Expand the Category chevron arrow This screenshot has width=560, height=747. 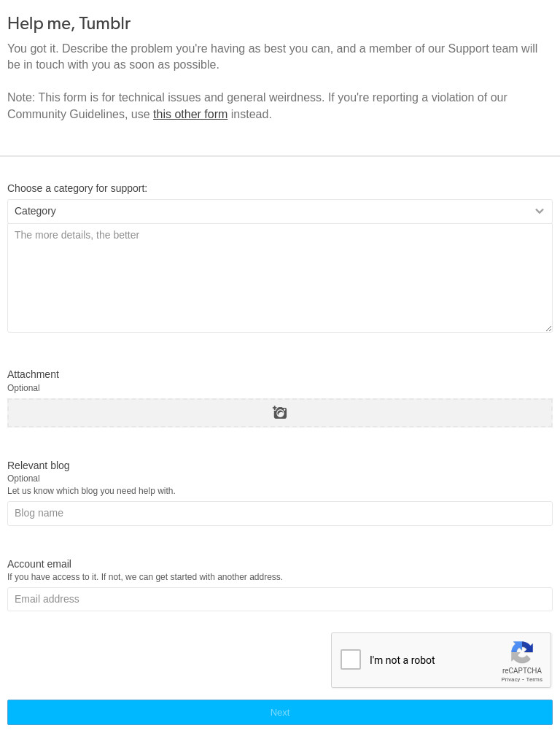click(x=540, y=212)
